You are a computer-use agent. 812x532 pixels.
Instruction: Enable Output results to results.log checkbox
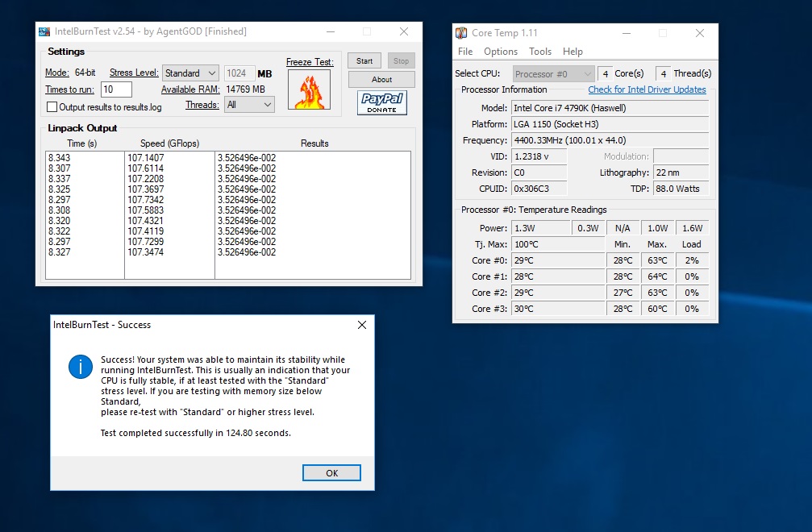(52, 107)
